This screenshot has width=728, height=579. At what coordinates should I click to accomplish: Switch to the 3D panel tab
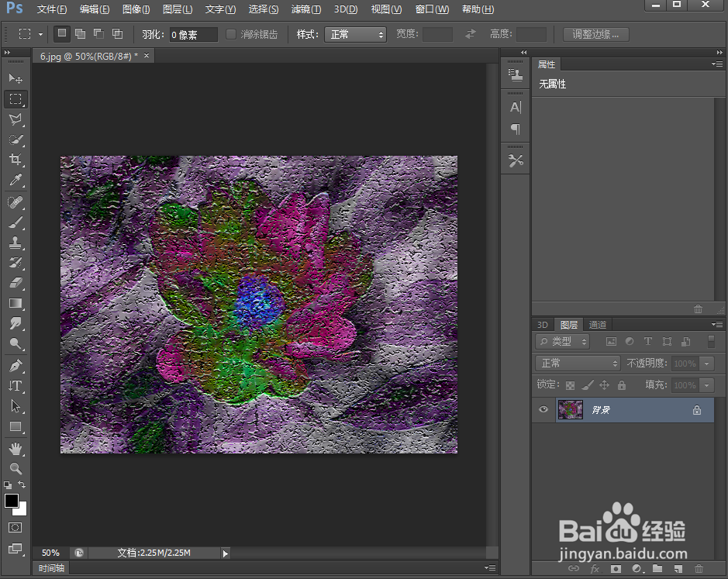coord(543,325)
